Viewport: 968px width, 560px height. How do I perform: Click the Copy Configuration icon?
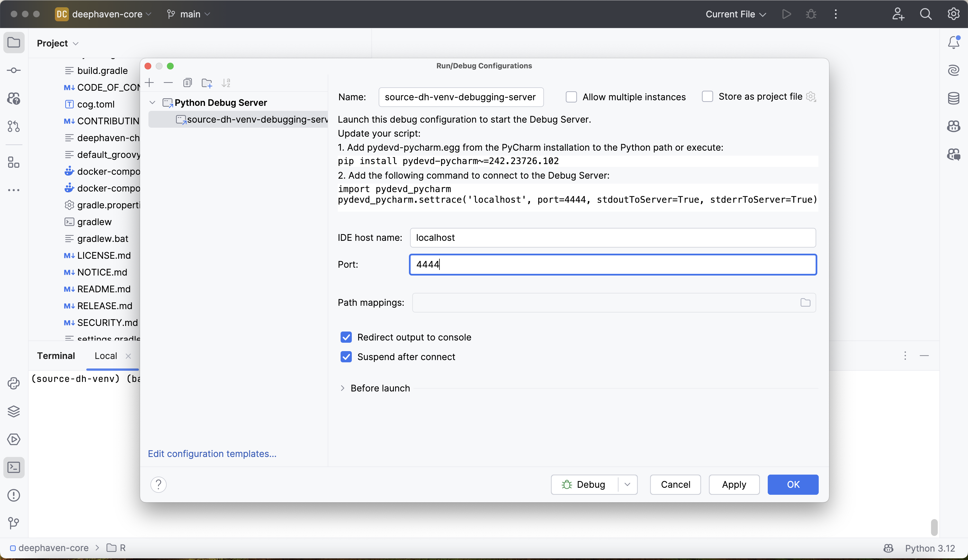(187, 83)
